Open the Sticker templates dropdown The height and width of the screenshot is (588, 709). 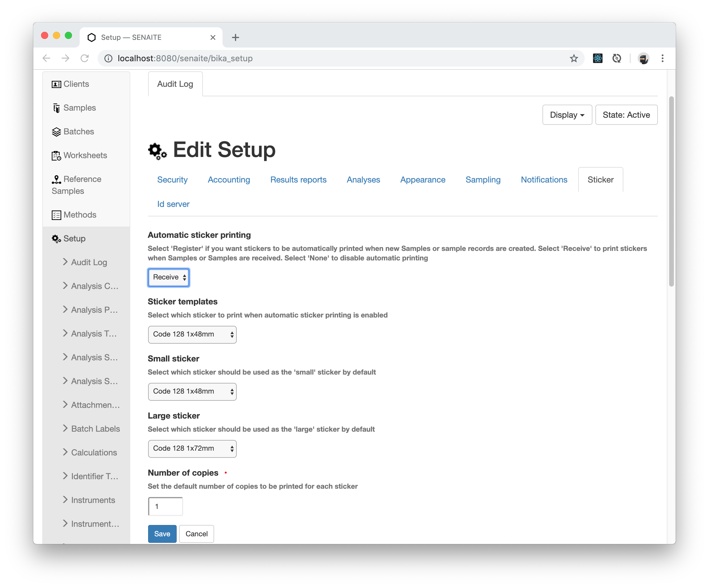click(x=192, y=334)
